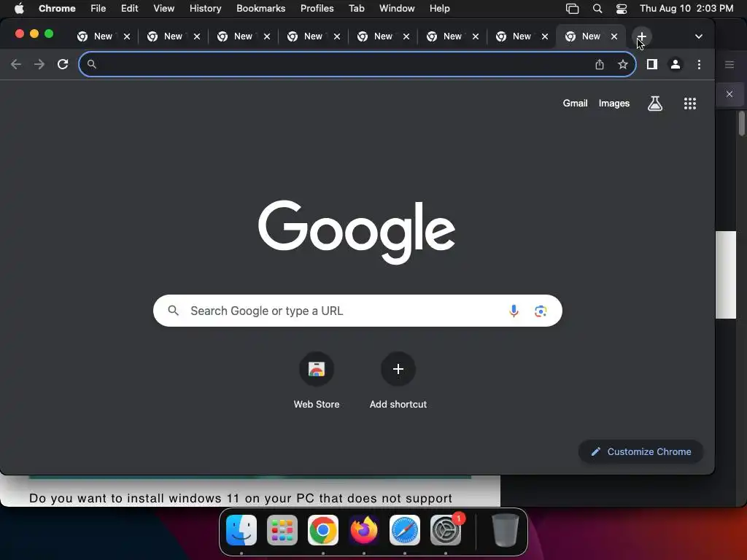Start voice search with microphone
747x560 pixels.
(x=514, y=311)
